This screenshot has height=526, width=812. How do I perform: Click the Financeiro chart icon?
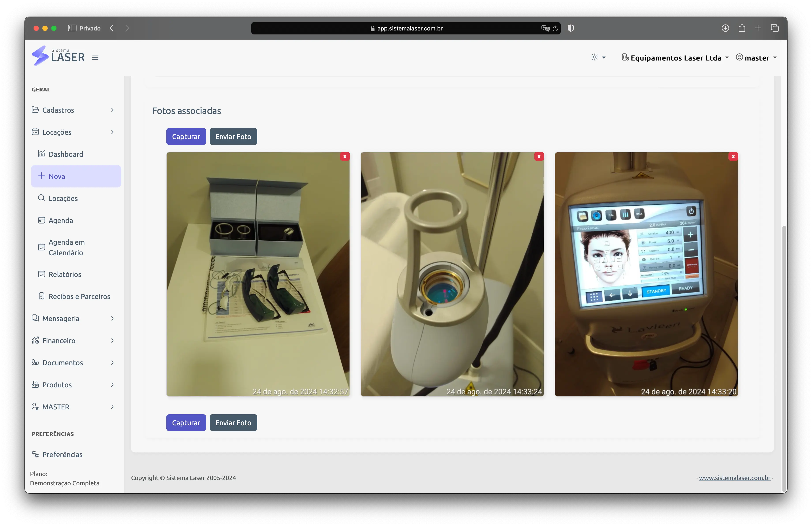(35, 340)
